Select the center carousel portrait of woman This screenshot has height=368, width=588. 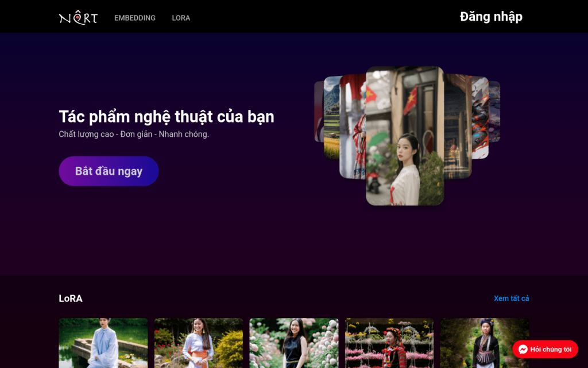click(x=405, y=136)
